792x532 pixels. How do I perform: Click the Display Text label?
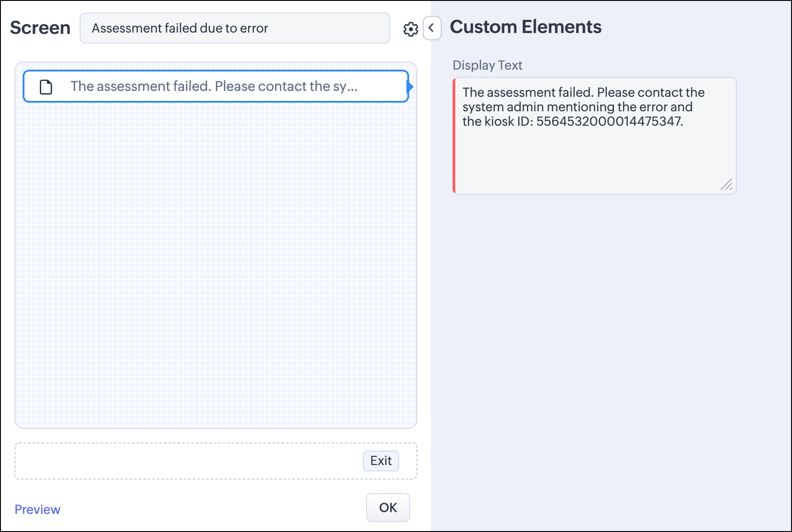click(x=487, y=65)
